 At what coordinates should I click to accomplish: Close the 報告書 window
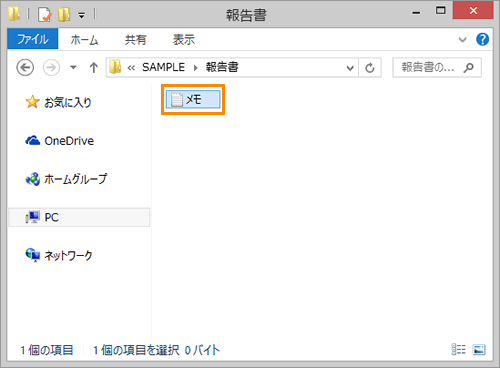click(x=473, y=10)
